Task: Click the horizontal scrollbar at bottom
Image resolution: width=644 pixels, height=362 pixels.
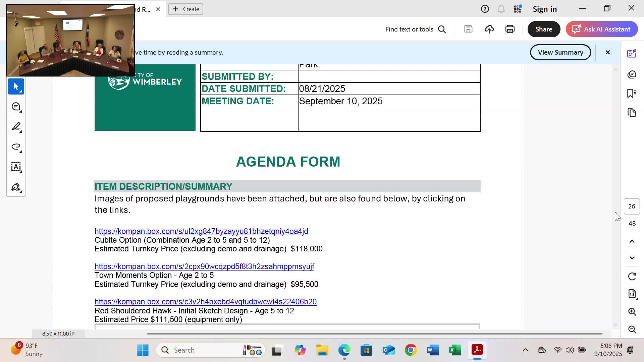Action: tap(374, 334)
